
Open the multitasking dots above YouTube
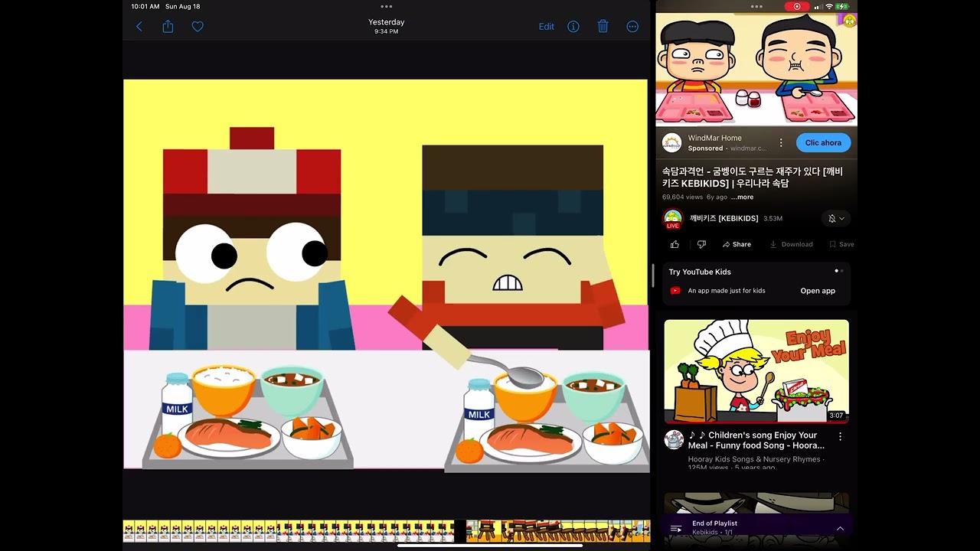pyautogui.click(x=756, y=6)
